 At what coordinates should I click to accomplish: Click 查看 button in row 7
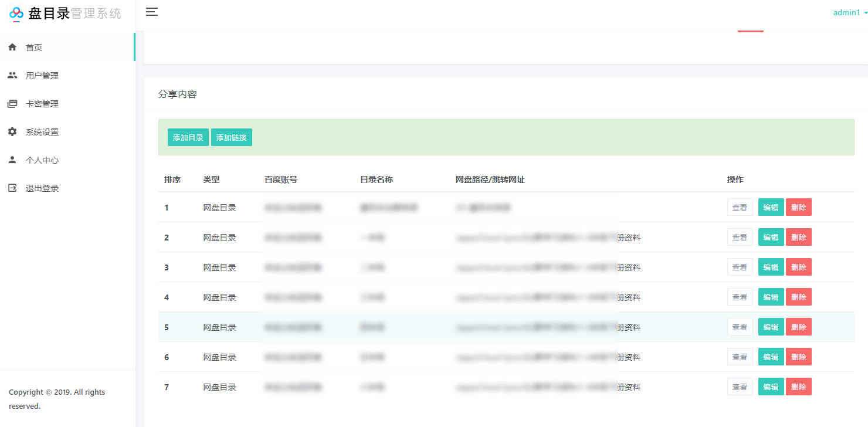click(x=740, y=387)
